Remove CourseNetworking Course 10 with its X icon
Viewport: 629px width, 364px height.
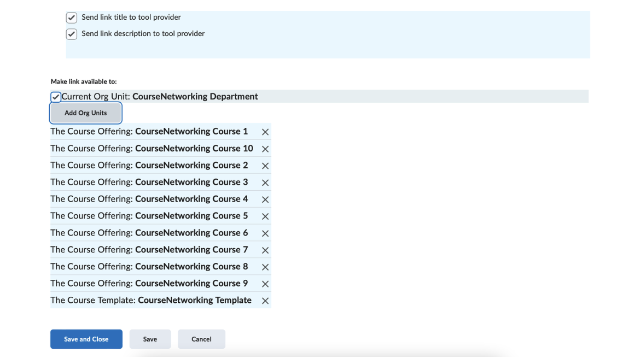click(265, 149)
